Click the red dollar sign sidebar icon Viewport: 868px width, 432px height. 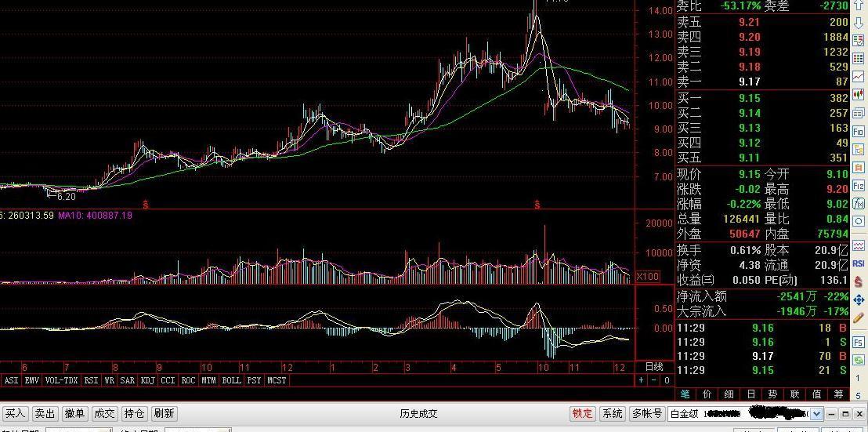tap(859, 282)
